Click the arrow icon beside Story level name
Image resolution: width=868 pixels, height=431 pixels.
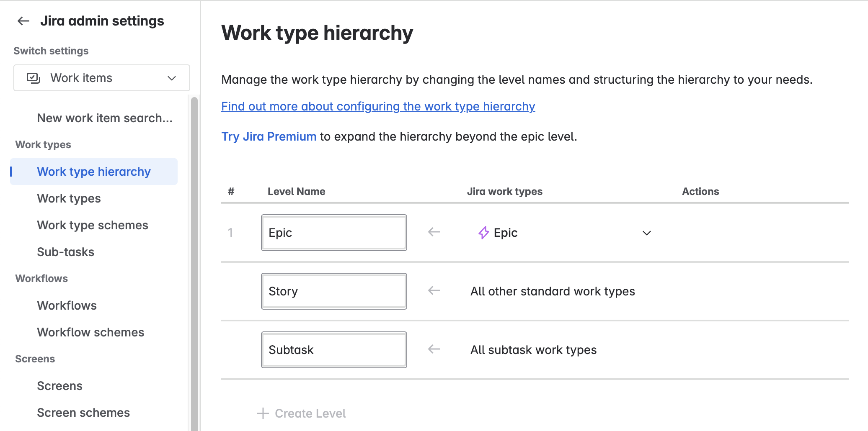[x=434, y=290]
